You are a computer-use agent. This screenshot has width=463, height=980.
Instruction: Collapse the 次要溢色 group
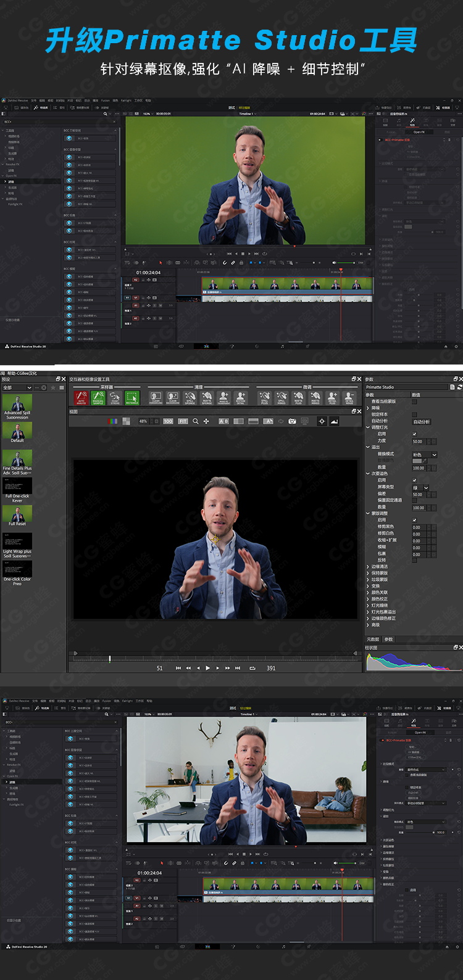pos(369,474)
